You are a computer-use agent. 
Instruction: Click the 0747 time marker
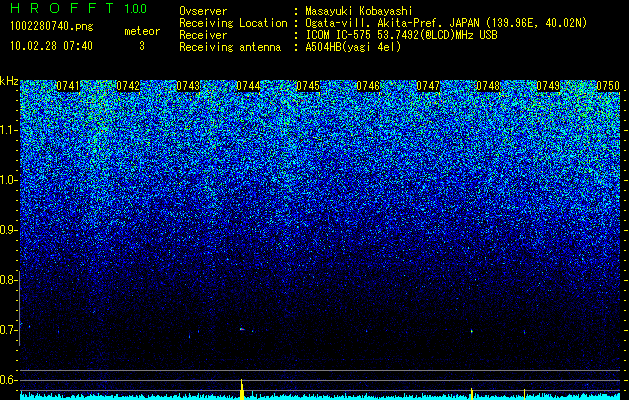click(x=428, y=86)
